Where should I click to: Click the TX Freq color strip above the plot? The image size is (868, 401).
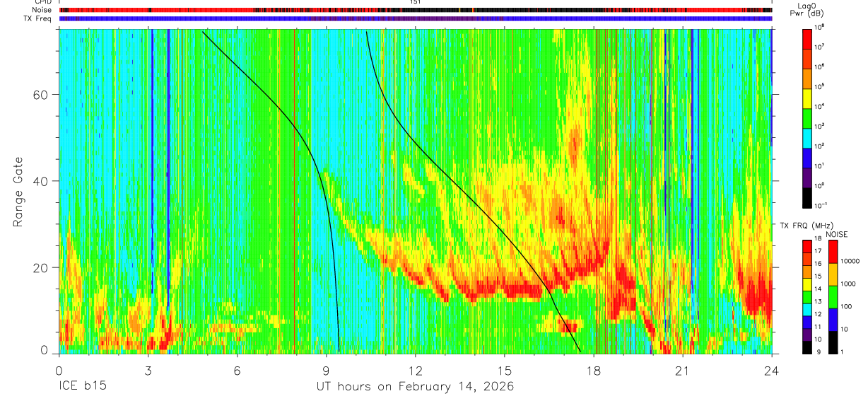coord(415,18)
